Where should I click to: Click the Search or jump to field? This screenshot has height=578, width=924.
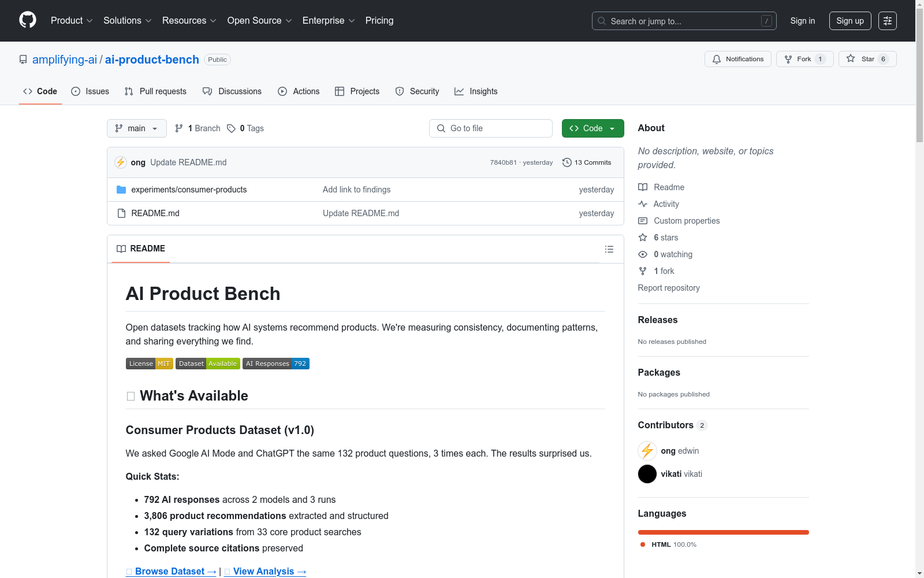tap(684, 21)
